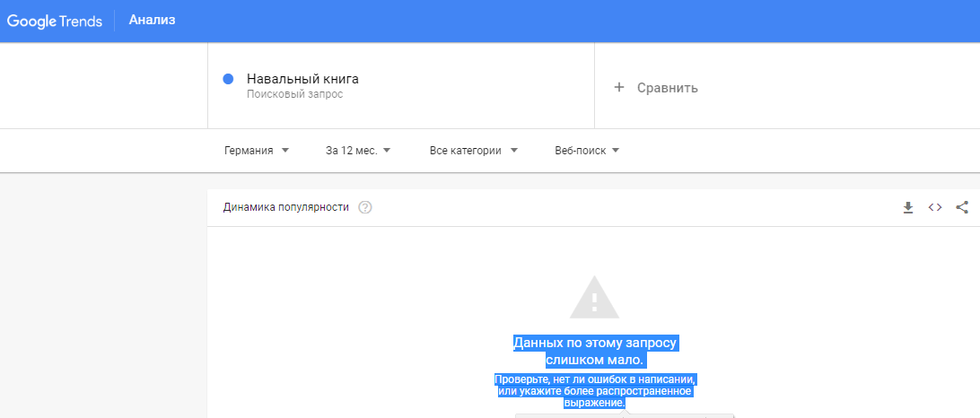Screen dimensions: 980x418
Task: Click the warning triangle icon
Action: pos(594,298)
